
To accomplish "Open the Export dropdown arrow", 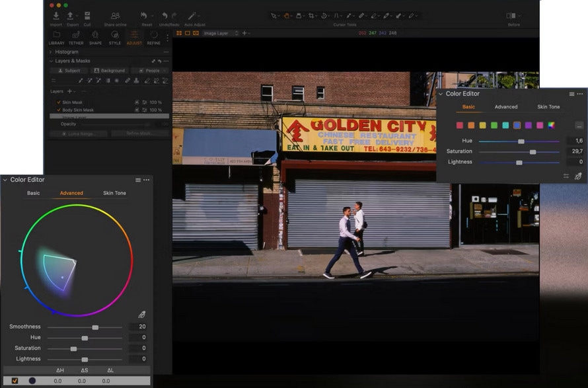I will pos(77,16).
